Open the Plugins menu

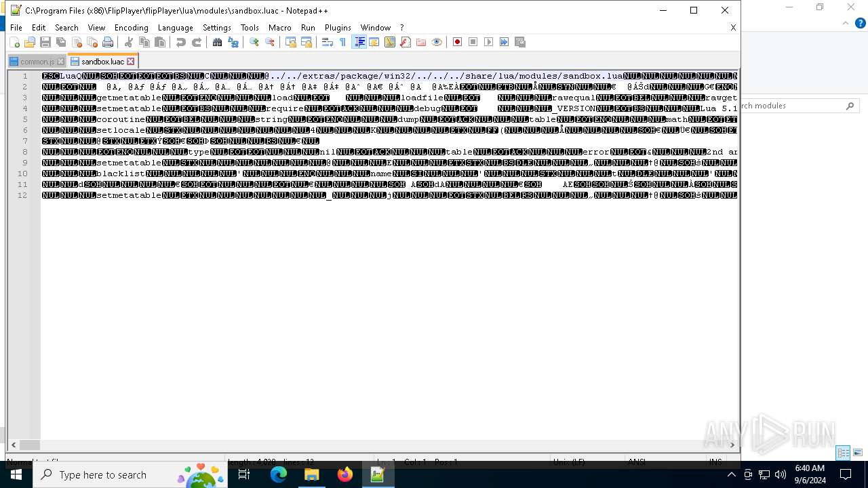pyautogui.click(x=338, y=28)
